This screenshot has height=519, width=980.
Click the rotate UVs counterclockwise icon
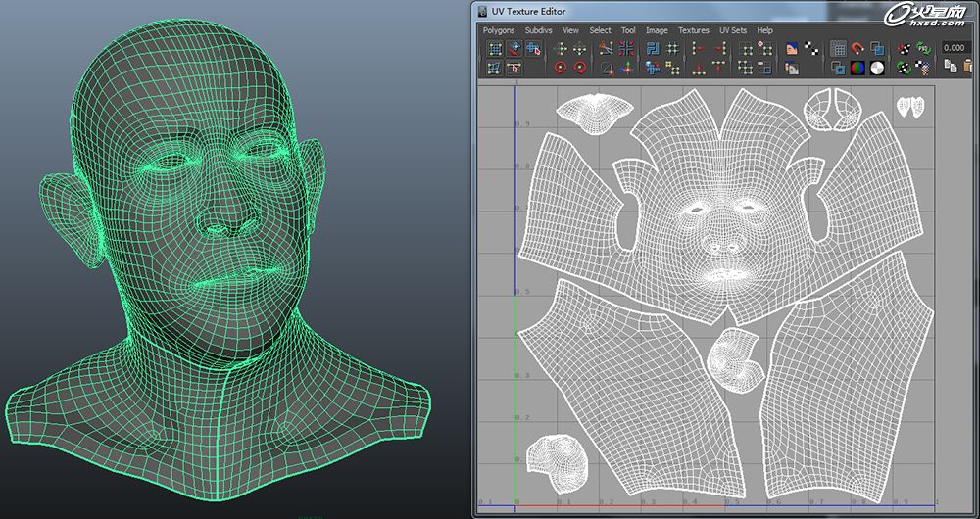coord(561,68)
